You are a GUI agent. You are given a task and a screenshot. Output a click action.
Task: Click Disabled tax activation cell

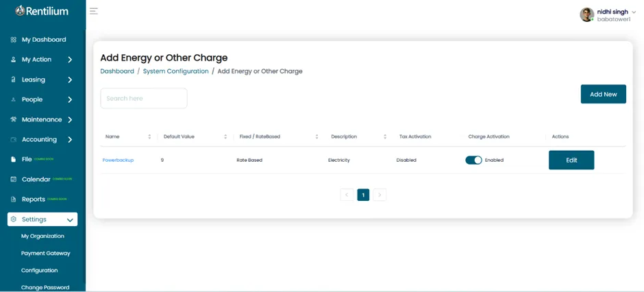[x=406, y=160]
